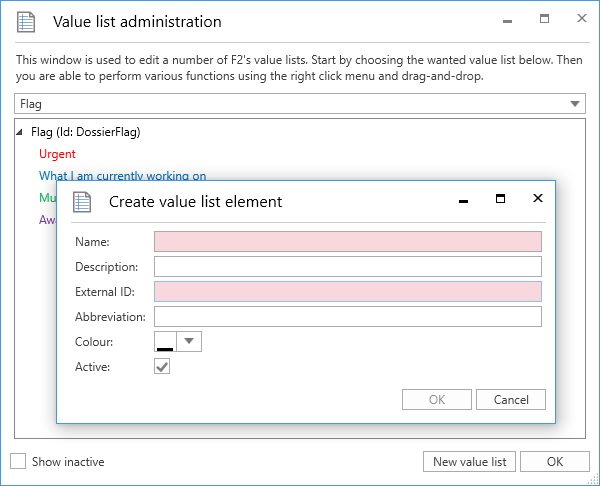
Task: Close the Value list administration window
Action: click(x=581, y=19)
